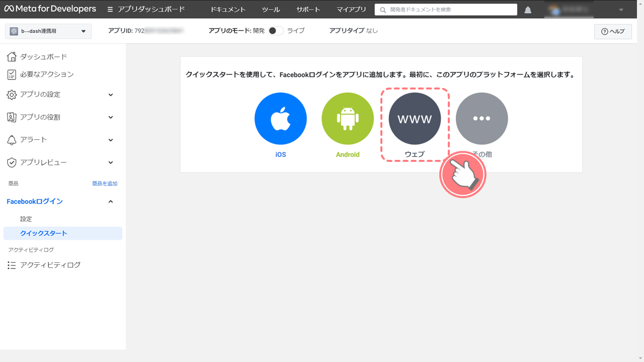Click the アプリID text

click(x=145, y=31)
